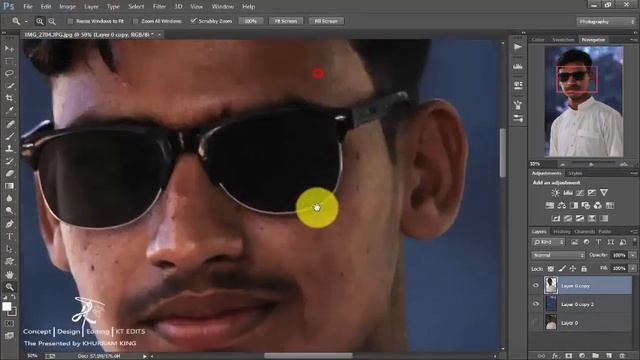Viewport: 640px width, 360px height.
Task: Click the Navigator zoom slider
Action: pos(591,164)
